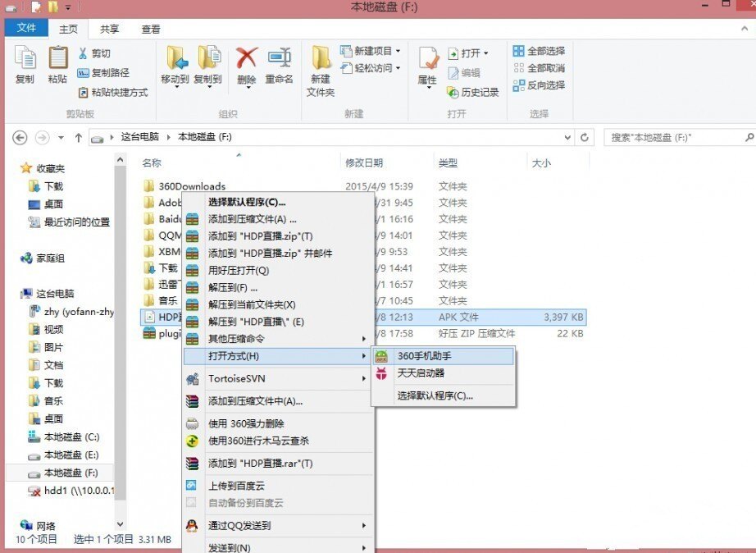
Task: Switch to the 查看 ribbon tab
Action: pyautogui.click(x=151, y=29)
